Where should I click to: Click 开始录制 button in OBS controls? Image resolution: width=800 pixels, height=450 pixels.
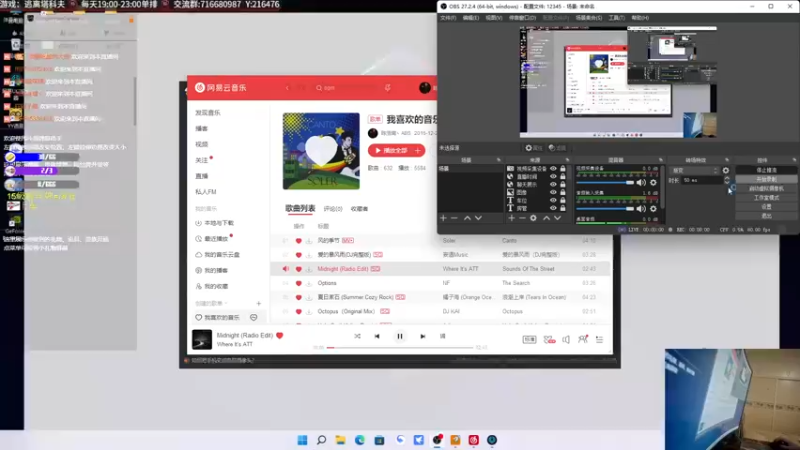coord(766,180)
